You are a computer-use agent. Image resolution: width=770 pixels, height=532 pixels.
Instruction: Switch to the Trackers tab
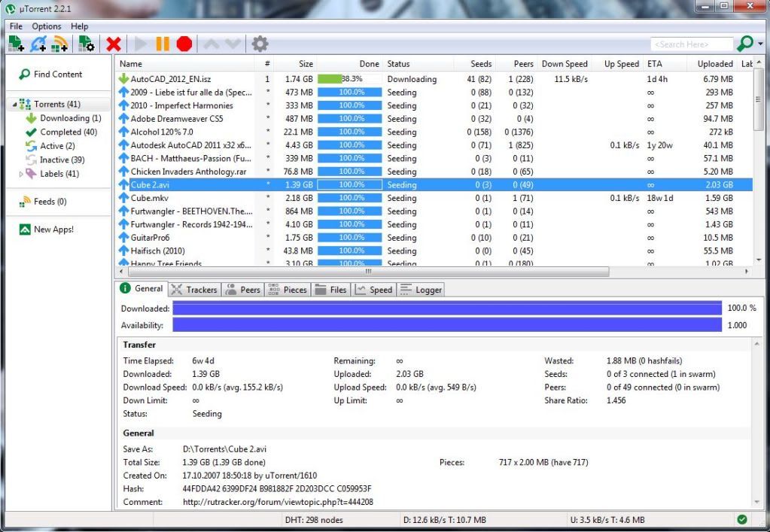(194, 290)
